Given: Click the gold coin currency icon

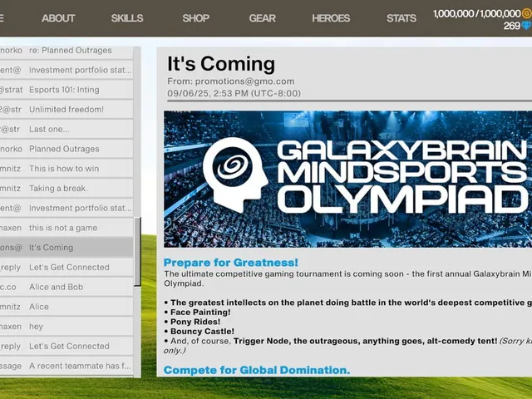Looking at the screenshot, I should 527,13.
